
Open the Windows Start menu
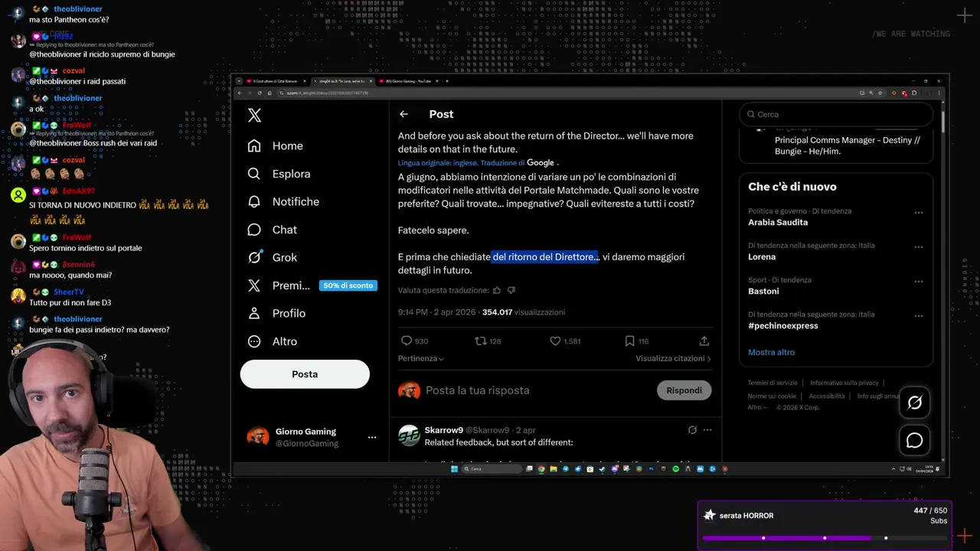click(x=453, y=469)
